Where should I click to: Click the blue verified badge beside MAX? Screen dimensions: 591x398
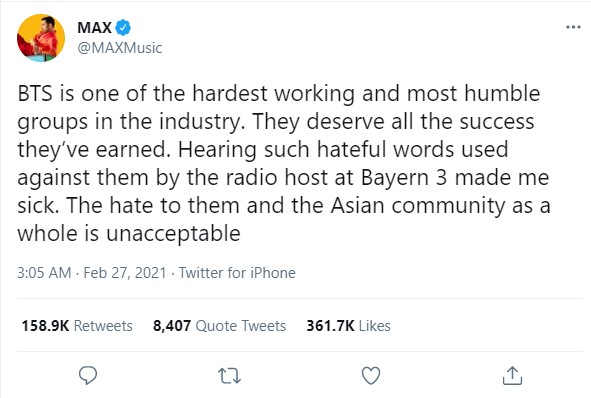[123, 28]
